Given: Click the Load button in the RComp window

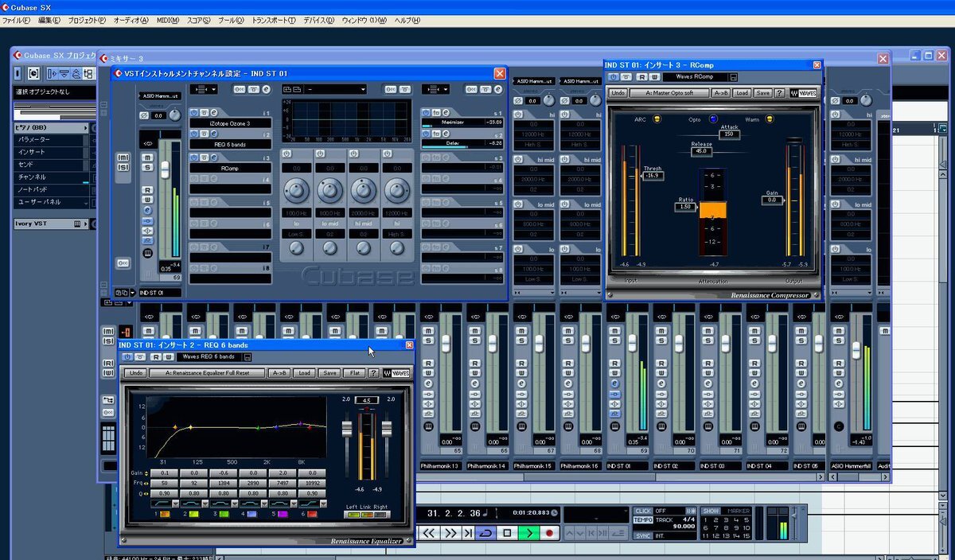Looking at the screenshot, I should [742, 93].
